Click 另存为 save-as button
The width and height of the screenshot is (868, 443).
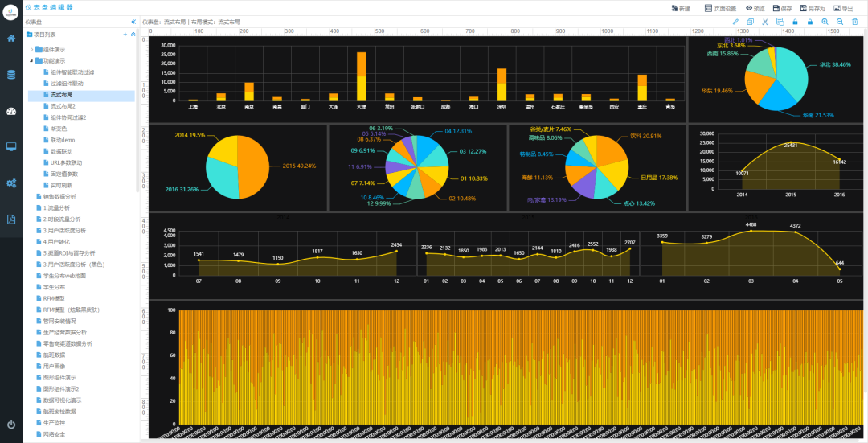click(812, 8)
